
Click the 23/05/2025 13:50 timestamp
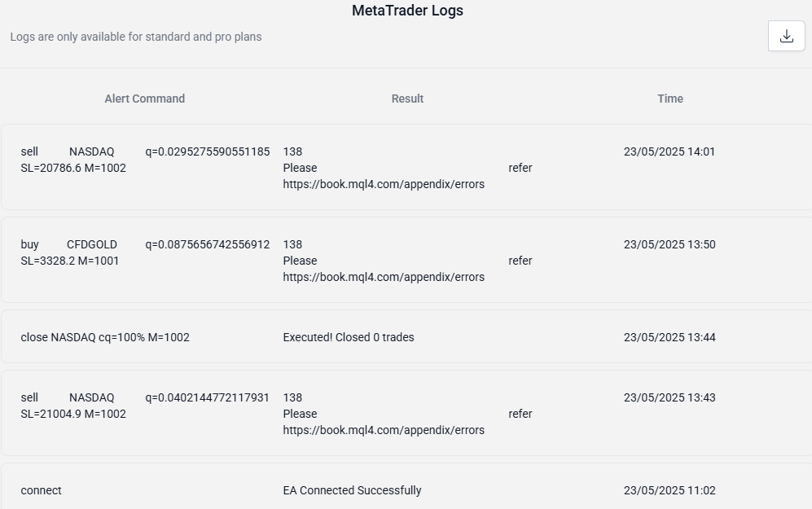coord(669,244)
